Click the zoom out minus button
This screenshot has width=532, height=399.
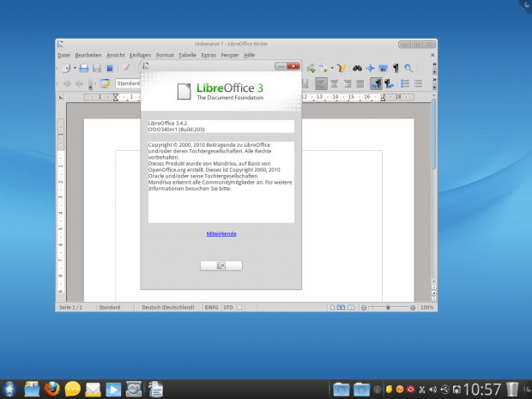click(364, 308)
